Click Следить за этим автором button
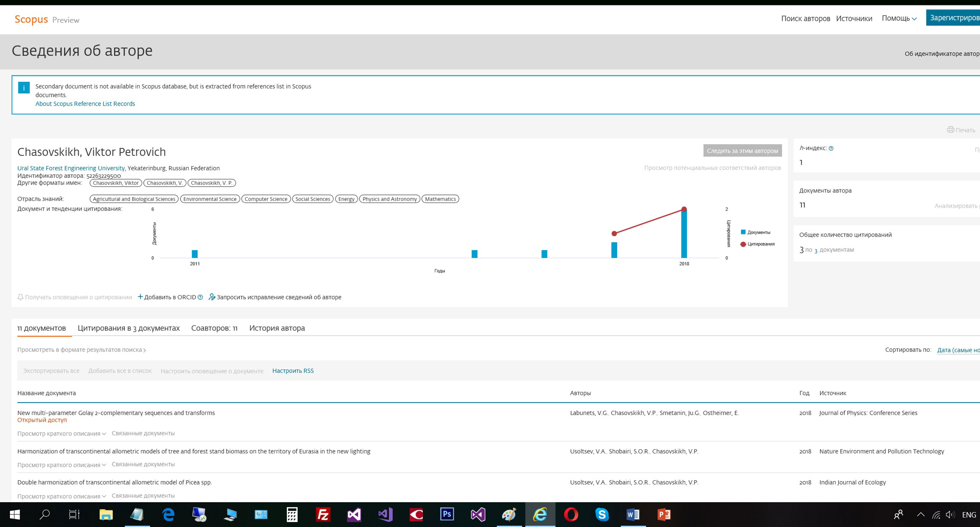Screen dimensions: 980x527 (742, 151)
